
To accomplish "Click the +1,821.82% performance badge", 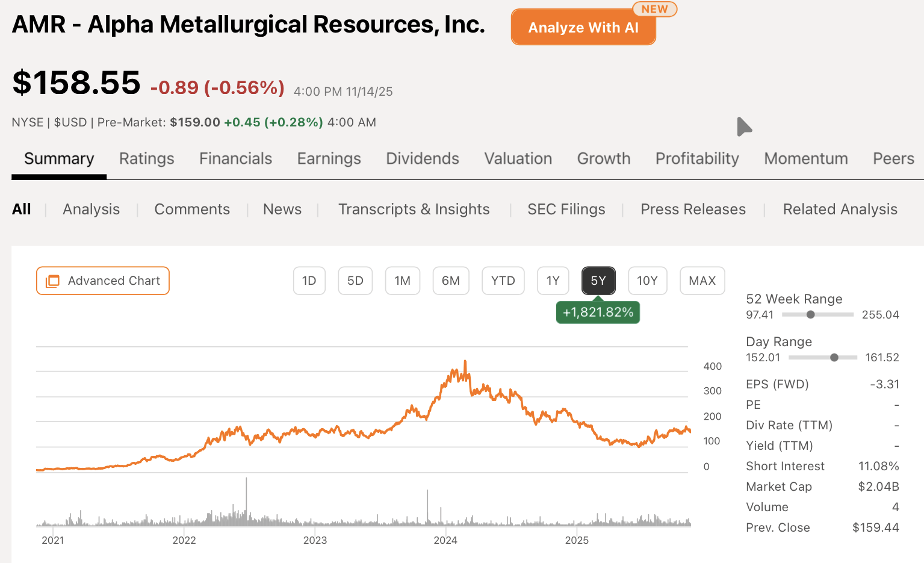I will (x=598, y=312).
